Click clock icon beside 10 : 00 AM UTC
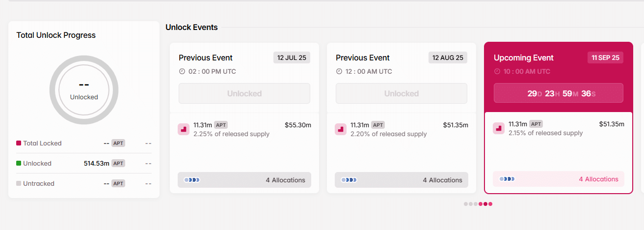 [497, 71]
